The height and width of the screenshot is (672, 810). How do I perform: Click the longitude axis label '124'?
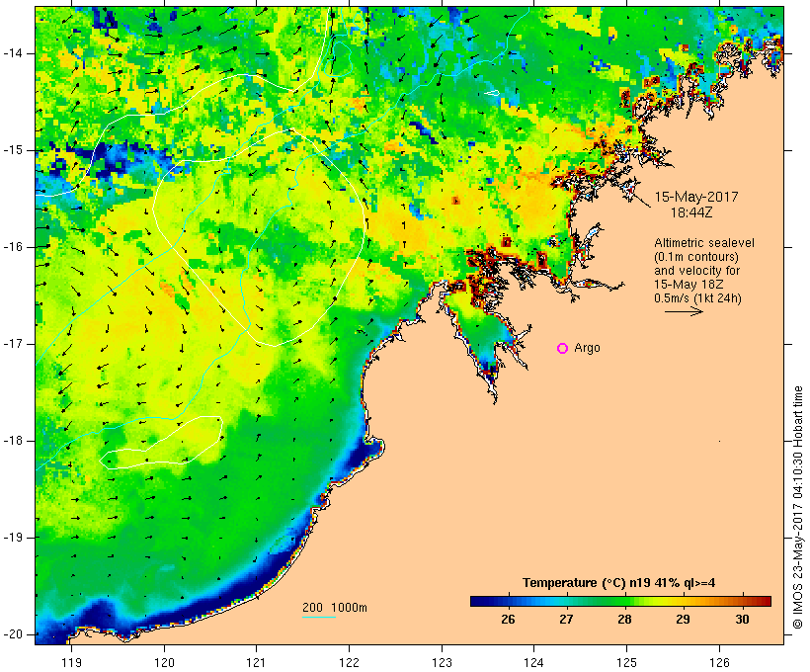click(x=533, y=662)
